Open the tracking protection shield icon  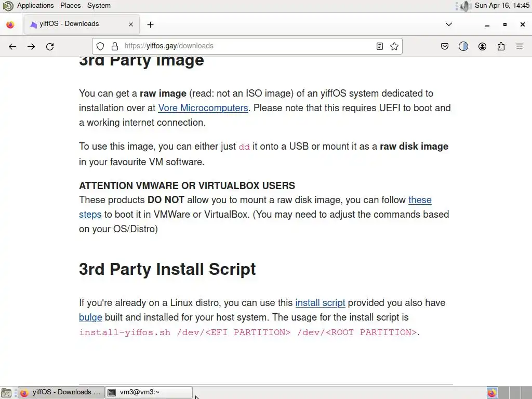[100, 46]
